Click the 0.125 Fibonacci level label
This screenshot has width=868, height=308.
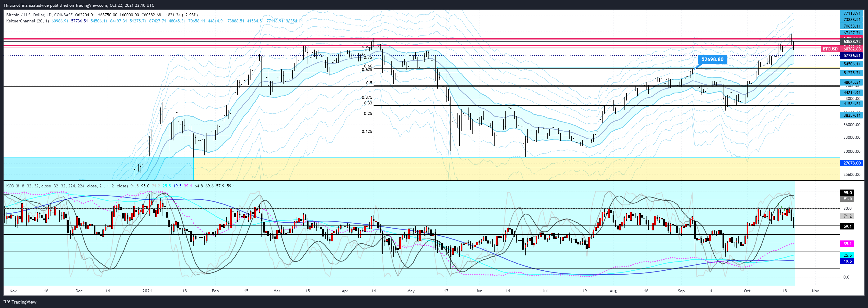point(367,132)
